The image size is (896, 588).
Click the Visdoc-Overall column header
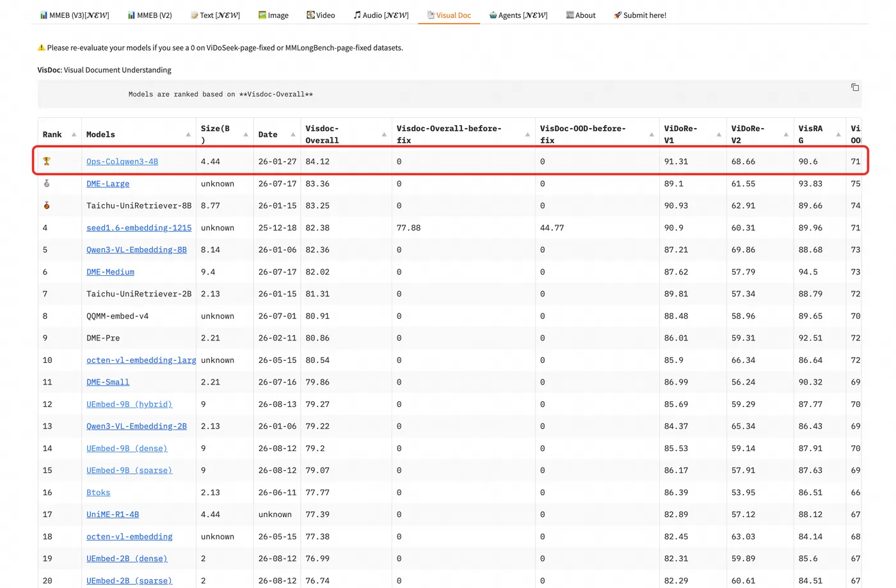tap(346, 134)
